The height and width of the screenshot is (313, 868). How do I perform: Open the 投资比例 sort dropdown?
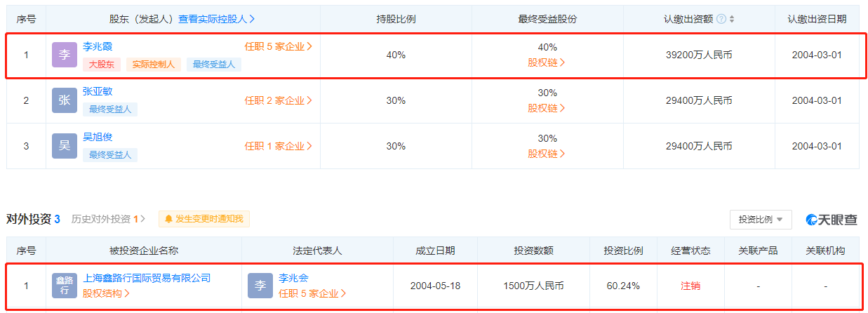(760, 220)
